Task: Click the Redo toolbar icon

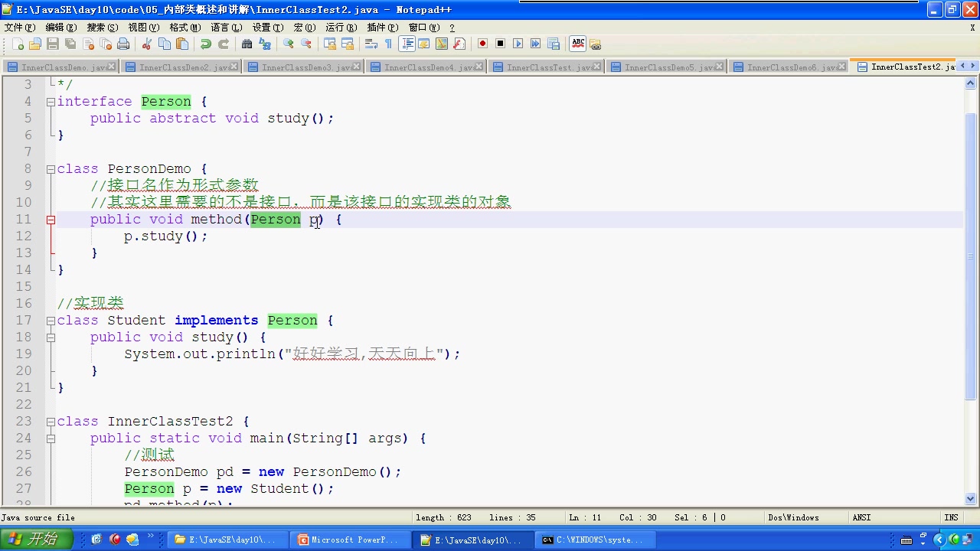Action: tap(224, 44)
